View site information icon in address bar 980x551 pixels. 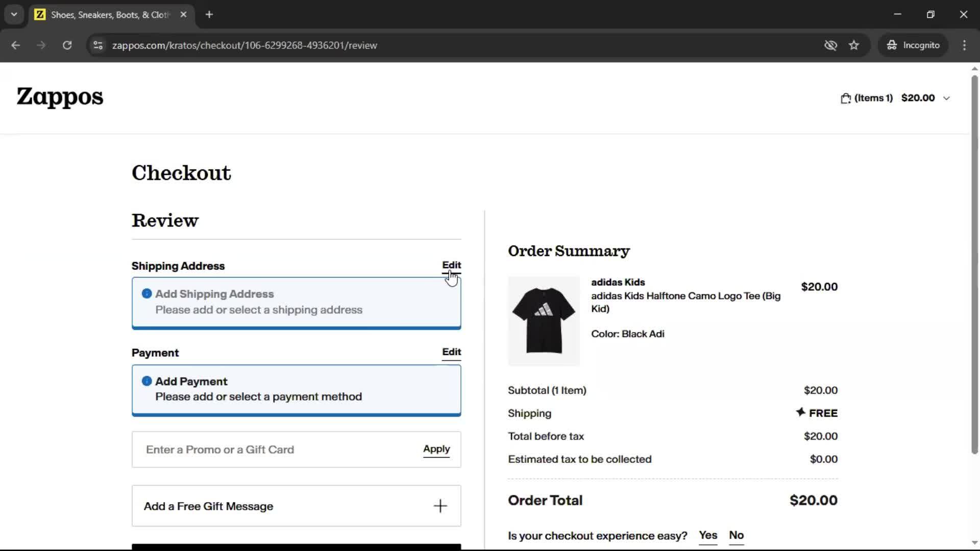coord(98,45)
